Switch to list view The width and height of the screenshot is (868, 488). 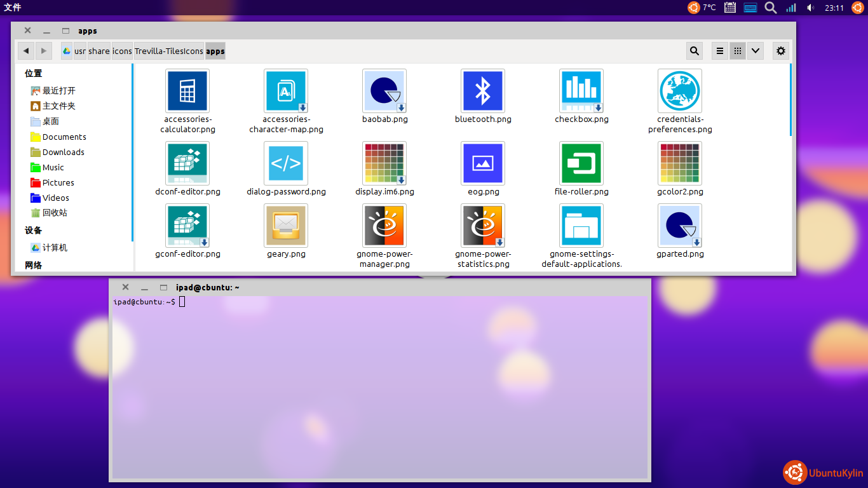tap(720, 51)
